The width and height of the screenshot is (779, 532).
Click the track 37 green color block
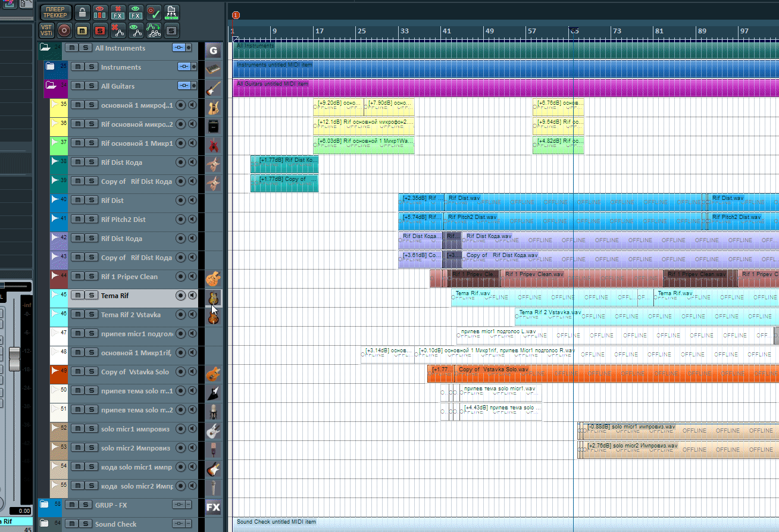(x=58, y=145)
